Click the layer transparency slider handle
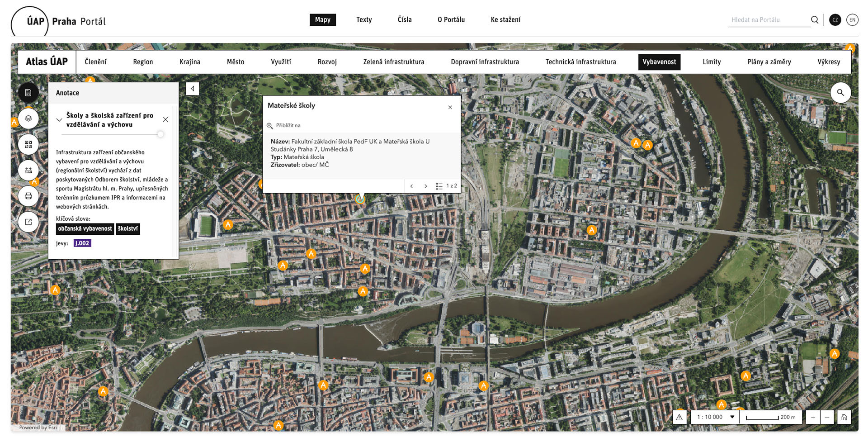The height and width of the screenshot is (437, 868). (x=160, y=134)
